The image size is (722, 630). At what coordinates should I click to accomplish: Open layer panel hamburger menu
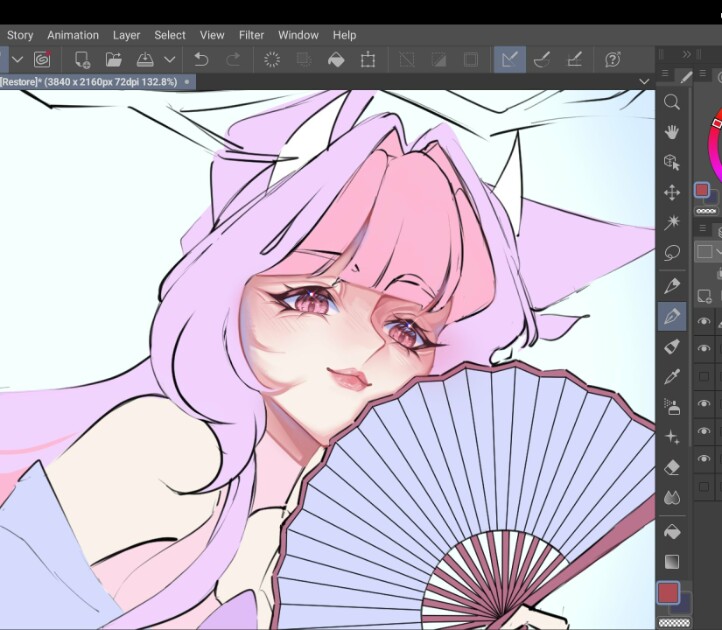703,228
